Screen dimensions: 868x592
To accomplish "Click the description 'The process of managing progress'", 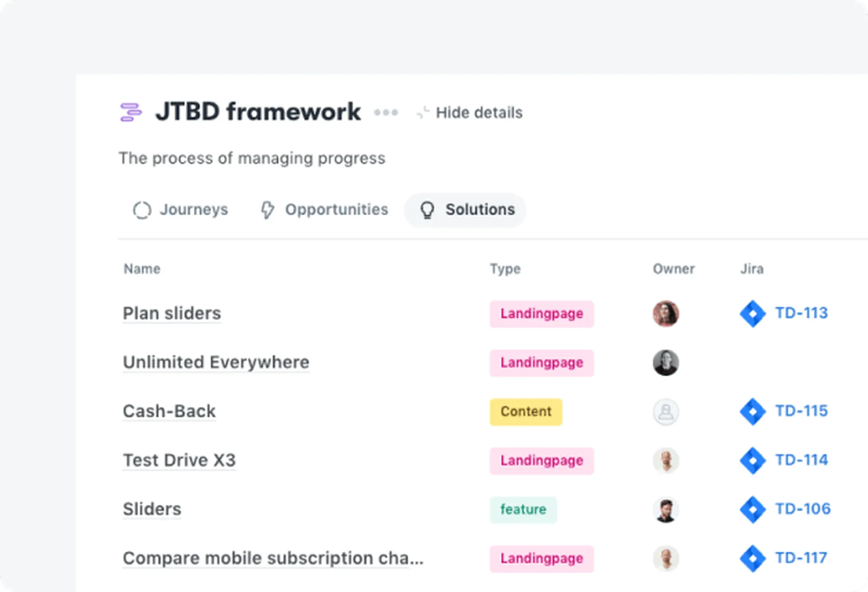I will (x=252, y=159).
